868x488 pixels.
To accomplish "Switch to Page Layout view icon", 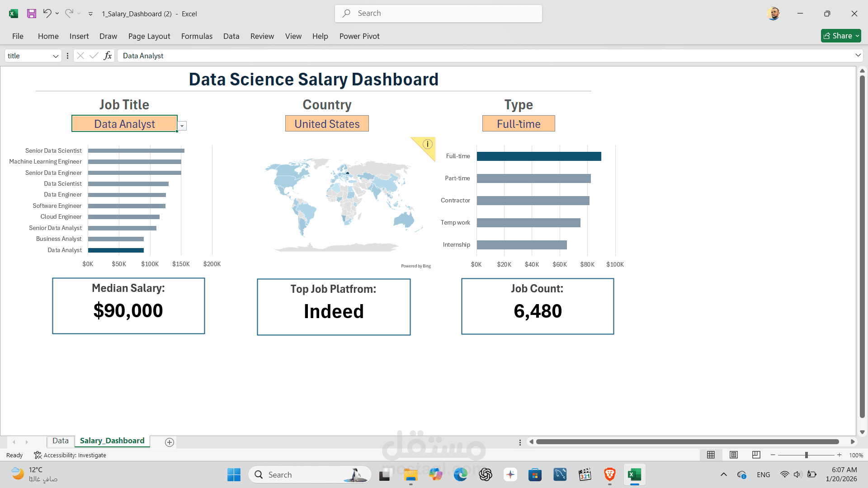I will click(x=734, y=455).
